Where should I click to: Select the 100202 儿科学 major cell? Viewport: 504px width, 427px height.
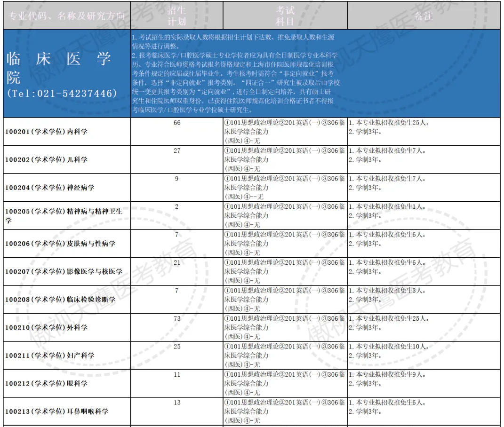[x=46, y=159]
